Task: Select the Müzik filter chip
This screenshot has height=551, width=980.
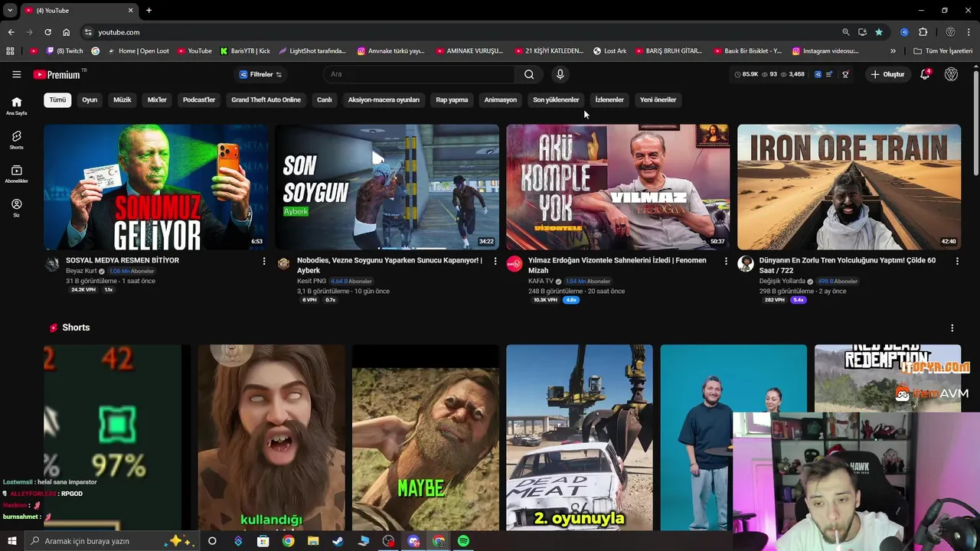Action: 122,99
